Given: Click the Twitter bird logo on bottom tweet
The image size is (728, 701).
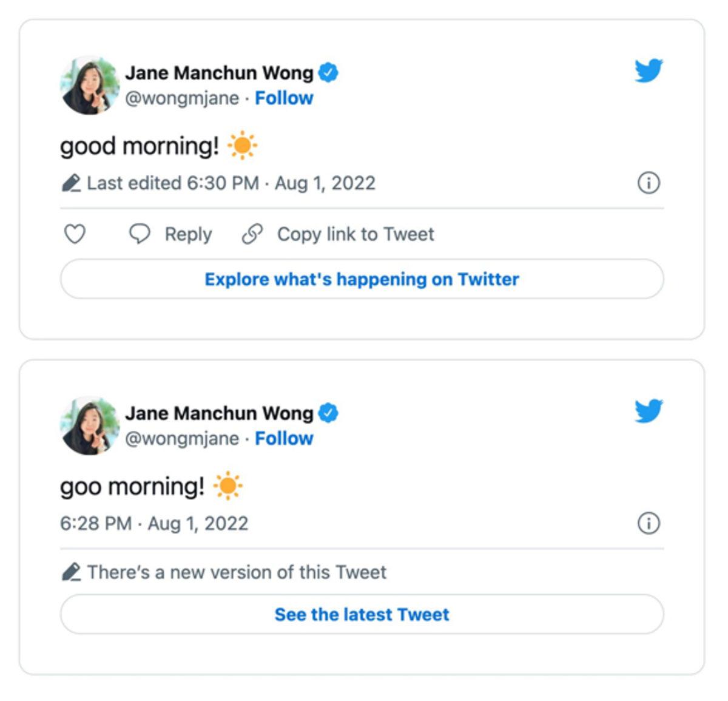Looking at the screenshot, I should (x=649, y=411).
